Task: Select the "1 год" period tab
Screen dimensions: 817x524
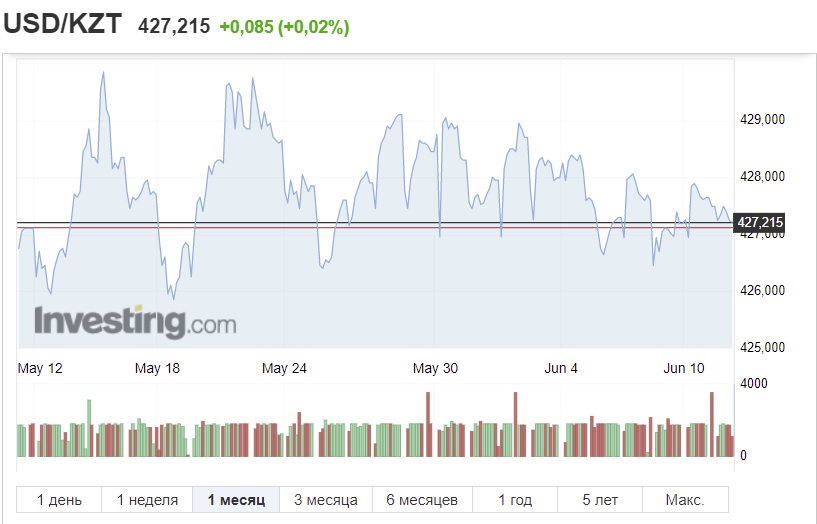Action: pyautogui.click(x=515, y=500)
